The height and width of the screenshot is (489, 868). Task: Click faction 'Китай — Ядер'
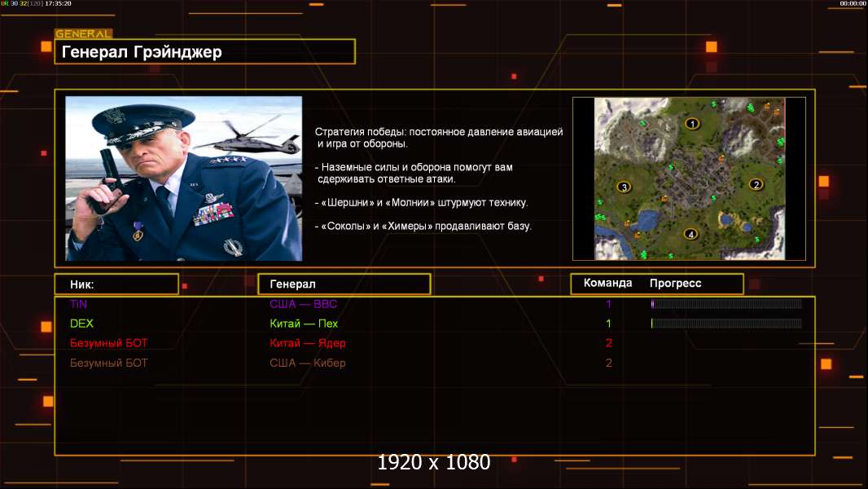tap(307, 343)
